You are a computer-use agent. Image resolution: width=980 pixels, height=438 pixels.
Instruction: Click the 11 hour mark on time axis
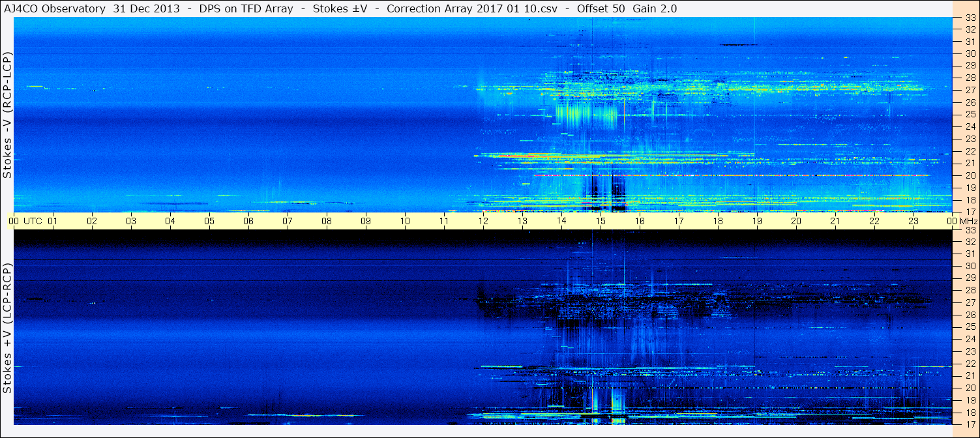[x=444, y=222]
